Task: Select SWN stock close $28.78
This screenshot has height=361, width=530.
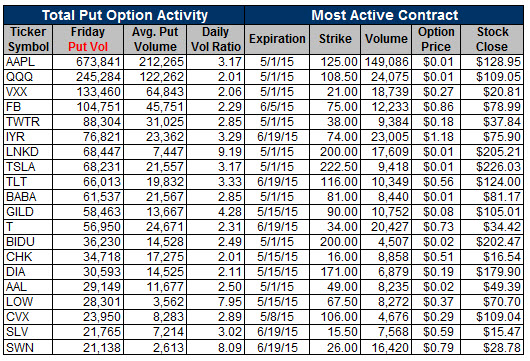Action: [x=492, y=347]
